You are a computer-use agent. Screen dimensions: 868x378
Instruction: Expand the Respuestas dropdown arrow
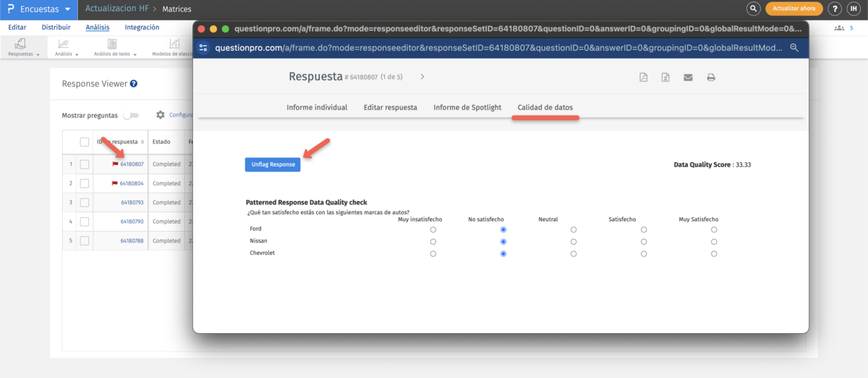[x=38, y=55]
